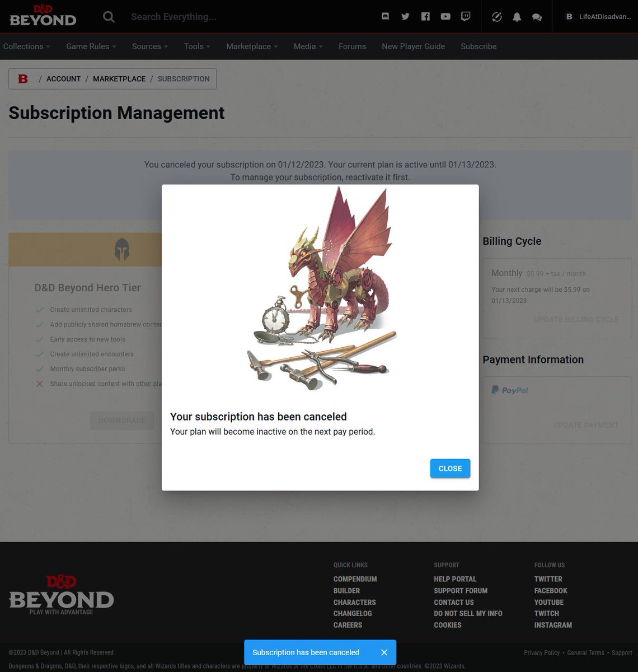Click 'Early access to new tools' text
Viewport: 638px width, 672px height.
point(88,339)
